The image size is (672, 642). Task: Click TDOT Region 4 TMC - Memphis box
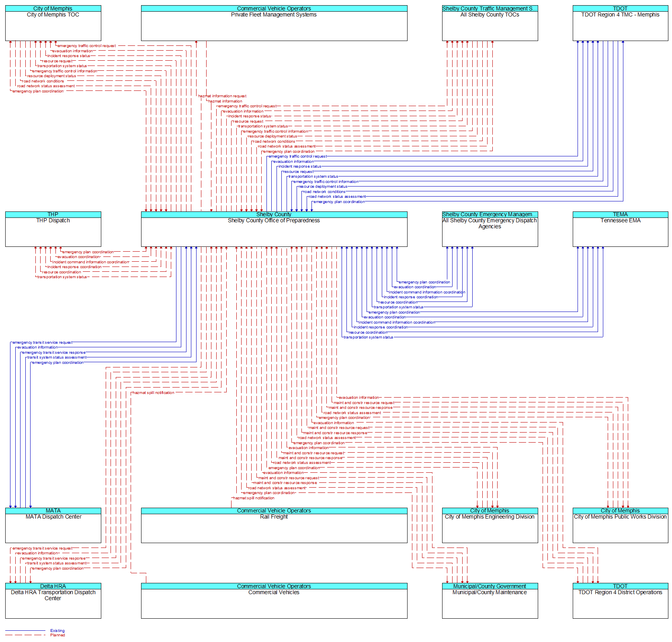tap(621, 23)
